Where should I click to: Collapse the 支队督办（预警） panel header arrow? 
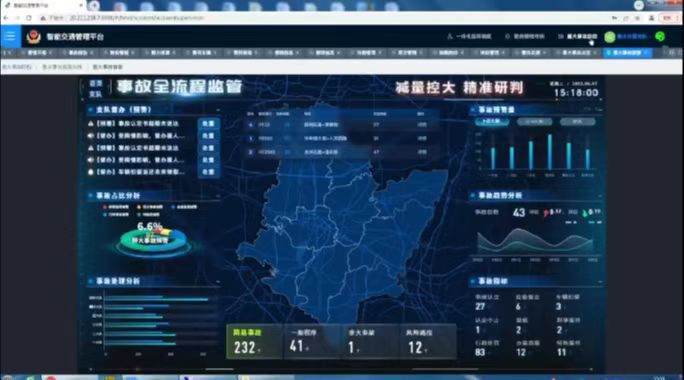pyautogui.click(x=218, y=110)
